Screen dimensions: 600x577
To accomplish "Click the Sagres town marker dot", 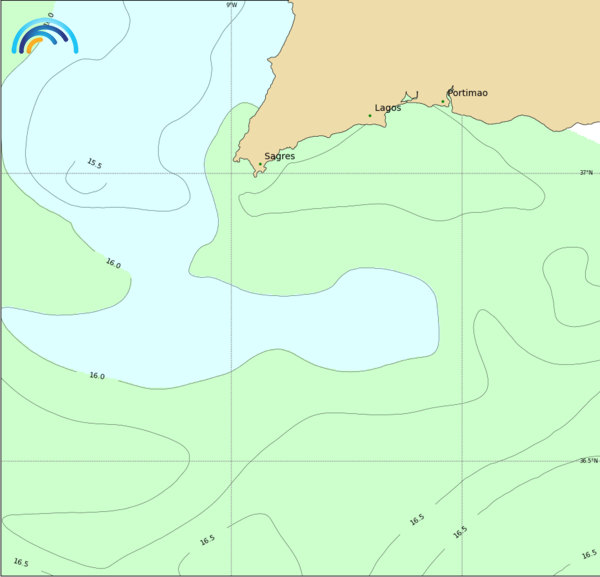I will coord(260,164).
